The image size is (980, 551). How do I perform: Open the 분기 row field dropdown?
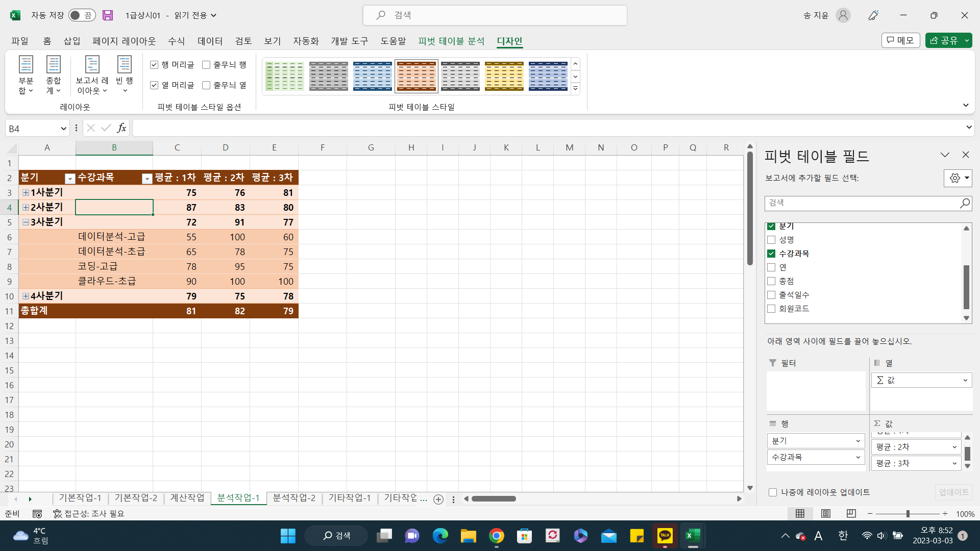[857, 441]
